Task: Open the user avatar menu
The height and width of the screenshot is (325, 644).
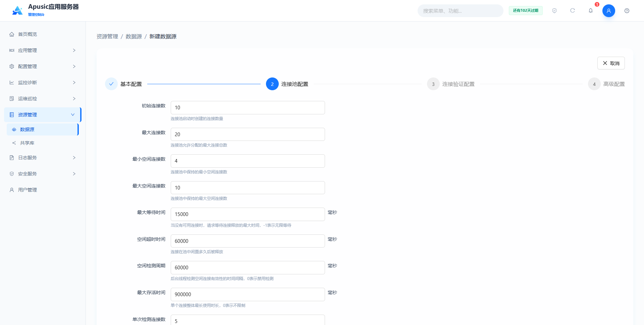Action: (x=609, y=11)
